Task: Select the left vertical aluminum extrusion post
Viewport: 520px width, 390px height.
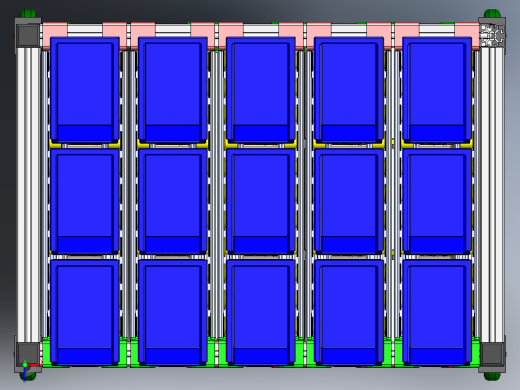Action: pyautogui.click(x=29, y=195)
